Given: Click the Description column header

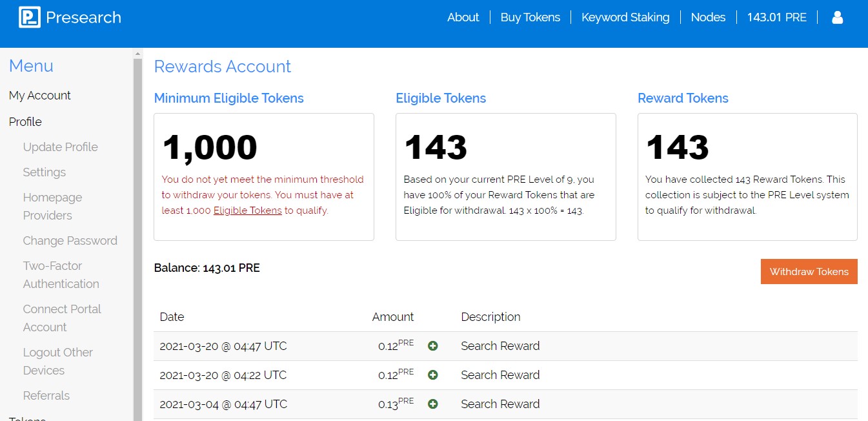Looking at the screenshot, I should (491, 317).
